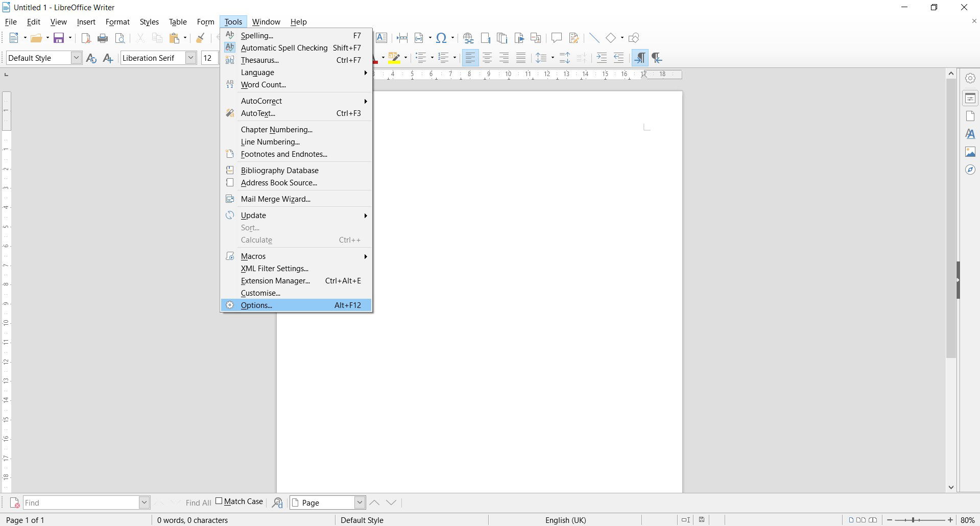980x526 pixels.
Task: Insert Line drawing tool icon
Action: pyautogui.click(x=594, y=38)
